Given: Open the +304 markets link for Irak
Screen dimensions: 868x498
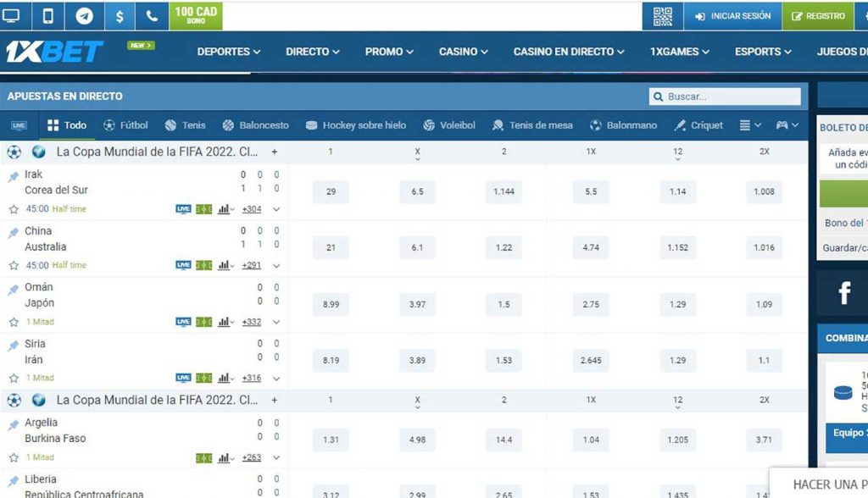Looking at the screenshot, I should [251, 209].
